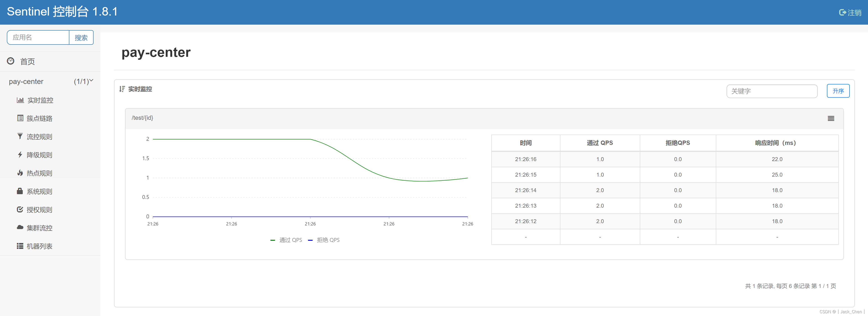
Task: Click the 应用名 search input
Action: pos(38,37)
